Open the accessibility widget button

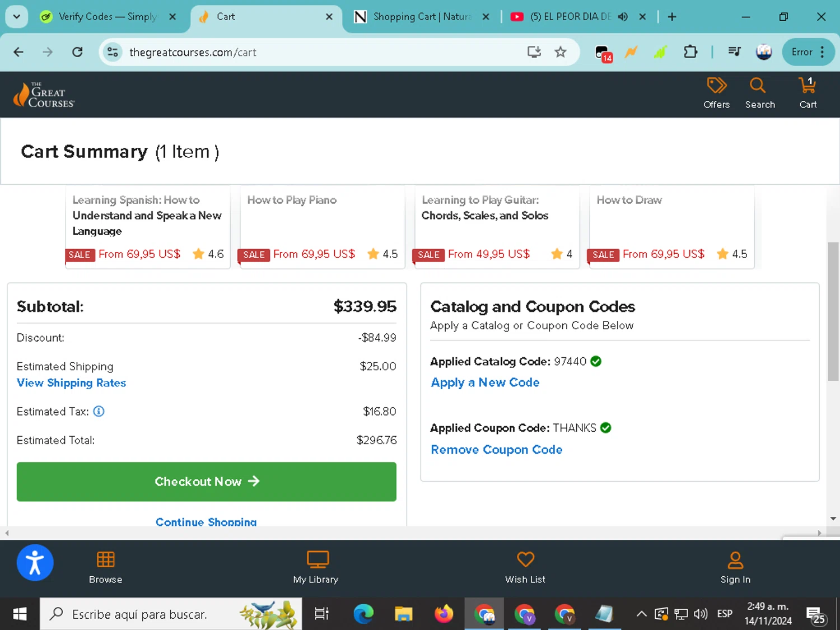(35, 562)
